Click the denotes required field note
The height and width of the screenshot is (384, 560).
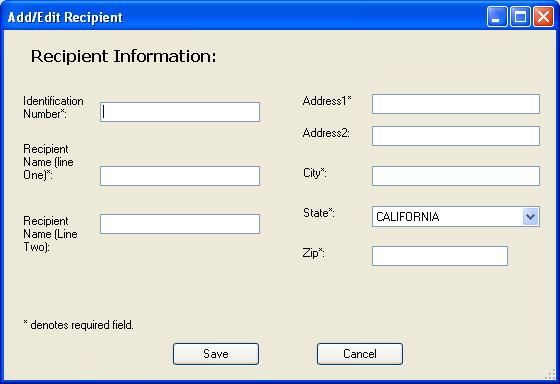(x=79, y=325)
